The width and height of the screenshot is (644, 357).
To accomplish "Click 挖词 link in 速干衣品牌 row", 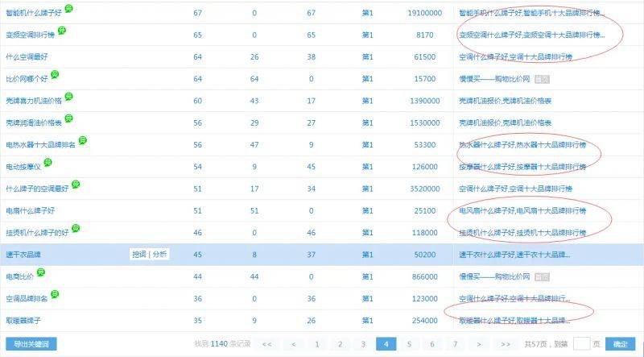I will coord(139,254).
